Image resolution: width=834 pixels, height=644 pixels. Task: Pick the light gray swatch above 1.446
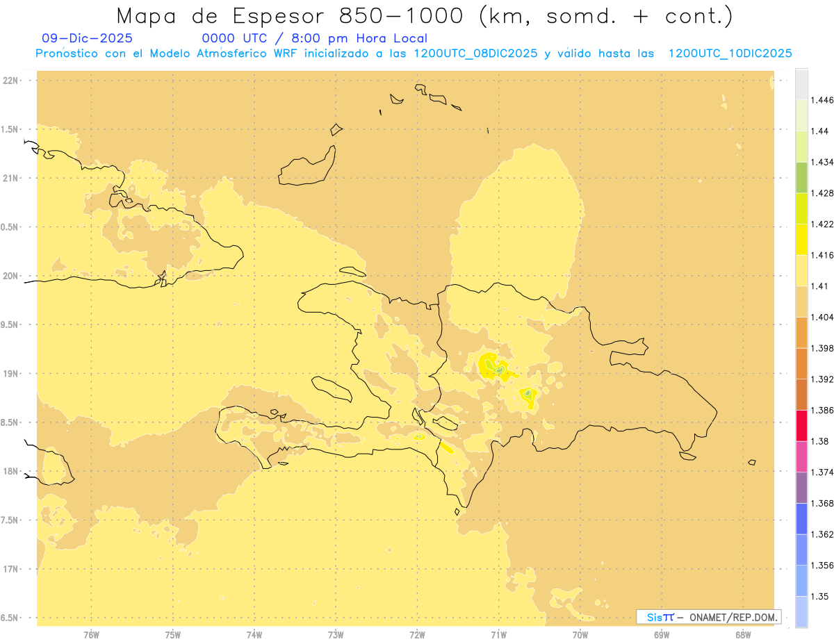coord(801,85)
